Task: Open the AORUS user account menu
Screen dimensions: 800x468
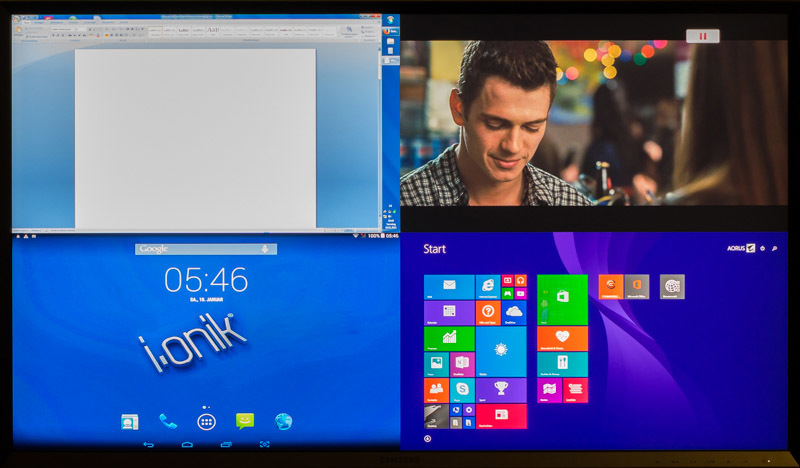Action: click(741, 249)
